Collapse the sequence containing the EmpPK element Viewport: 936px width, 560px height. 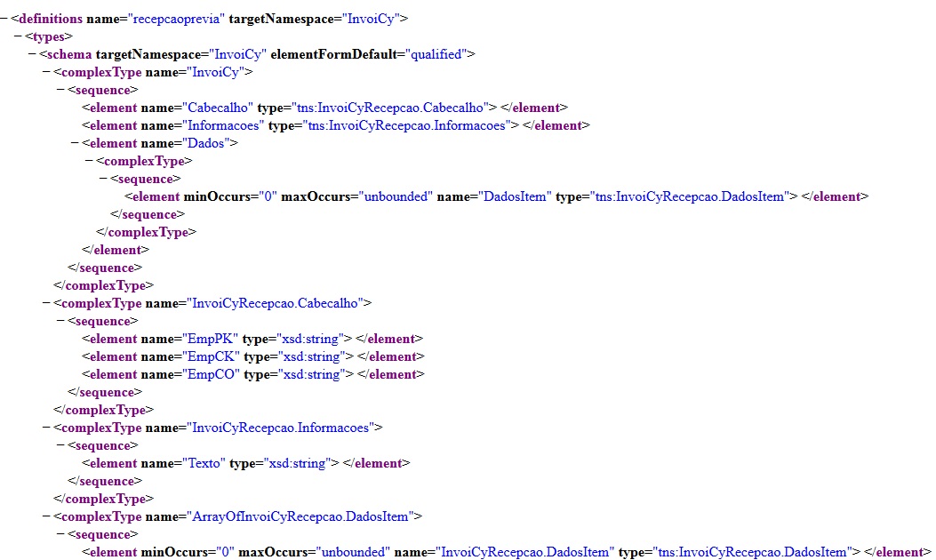61,321
